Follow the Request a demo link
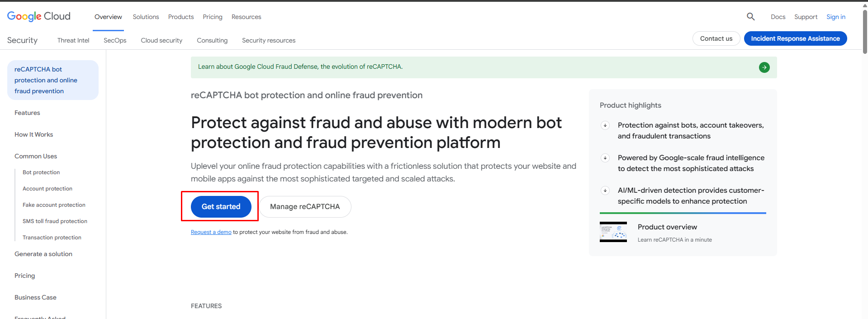 211,232
